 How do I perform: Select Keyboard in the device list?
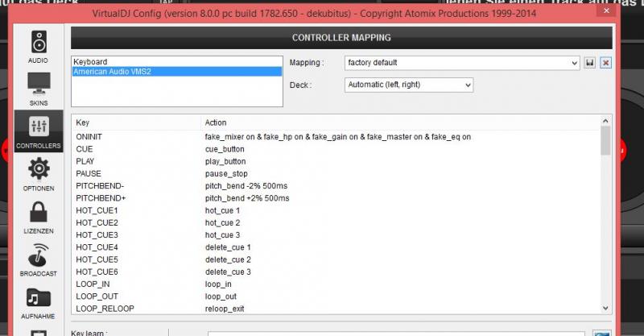coord(177,62)
